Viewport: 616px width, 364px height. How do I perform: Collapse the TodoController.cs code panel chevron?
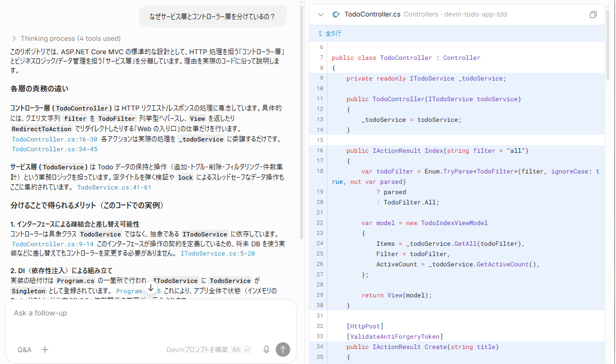[x=321, y=14]
